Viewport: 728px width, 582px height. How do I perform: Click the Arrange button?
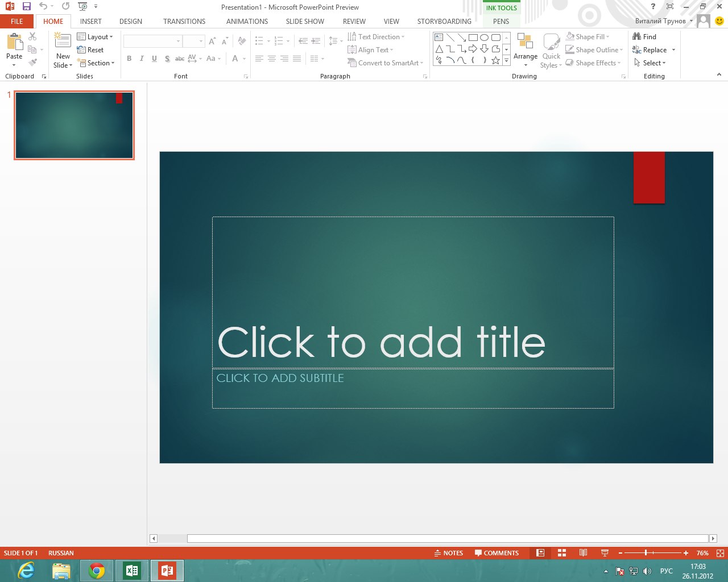pos(526,50)
